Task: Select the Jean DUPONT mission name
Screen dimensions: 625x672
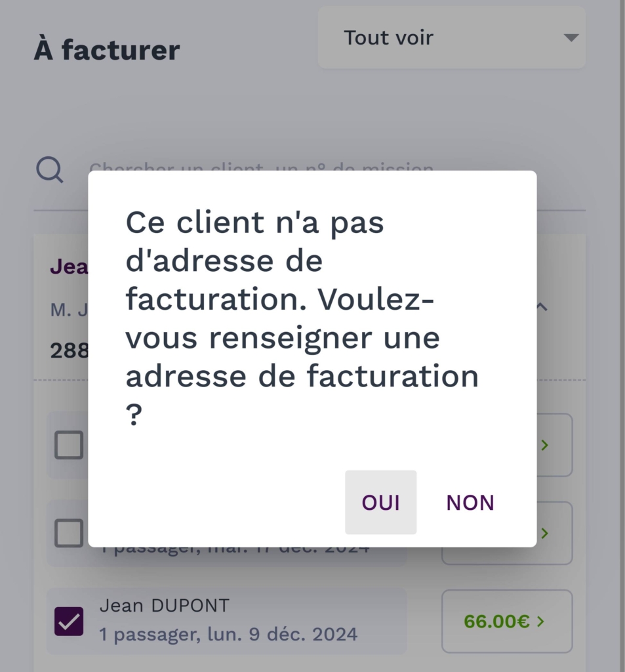Action: pos(165,605)
